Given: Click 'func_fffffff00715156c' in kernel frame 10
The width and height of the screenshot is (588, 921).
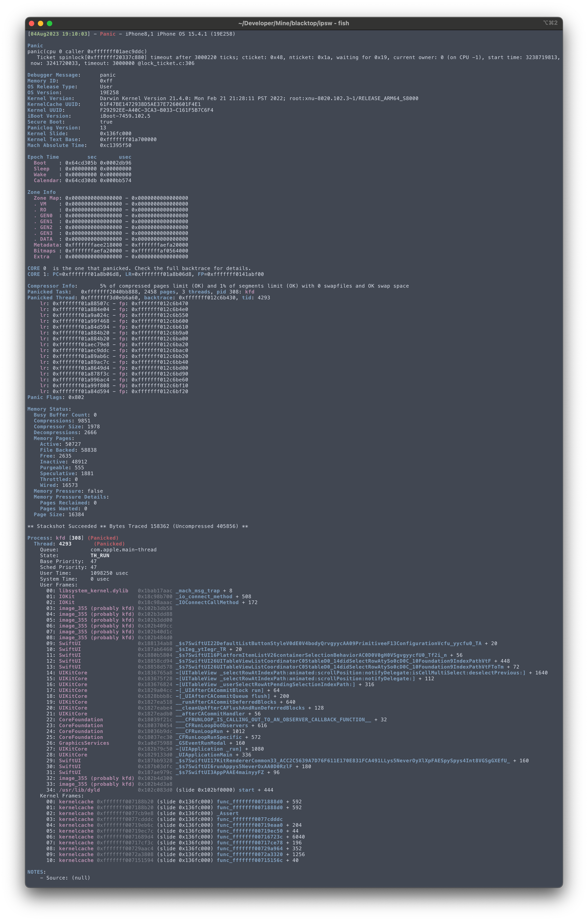Looking at the screenshot, I should 250,861.
